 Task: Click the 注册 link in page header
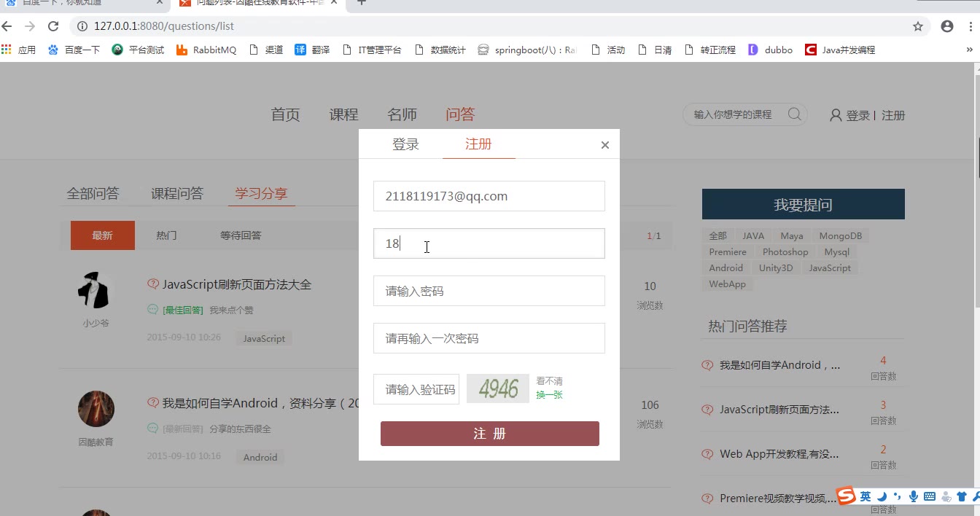[893, 115]
